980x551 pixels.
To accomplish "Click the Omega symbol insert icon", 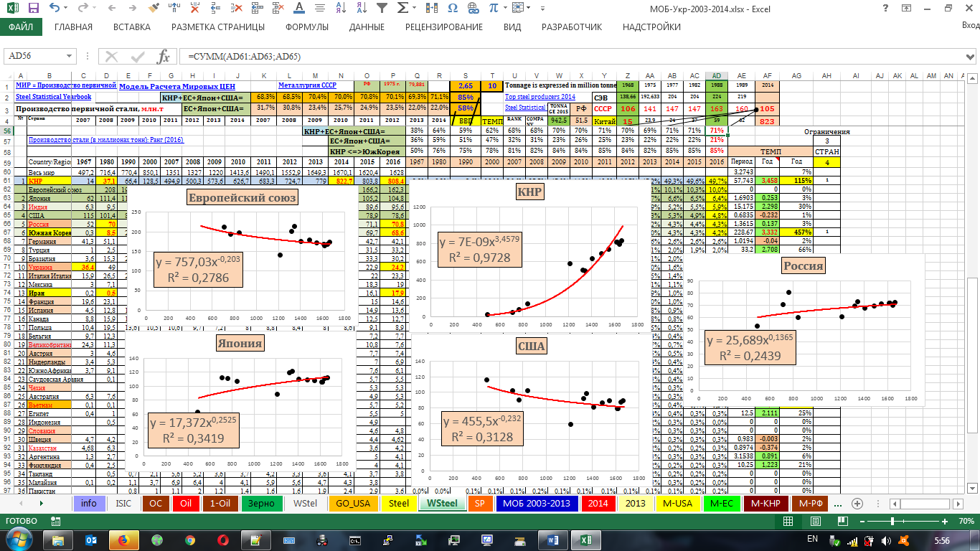I will [x=453, y=9].
